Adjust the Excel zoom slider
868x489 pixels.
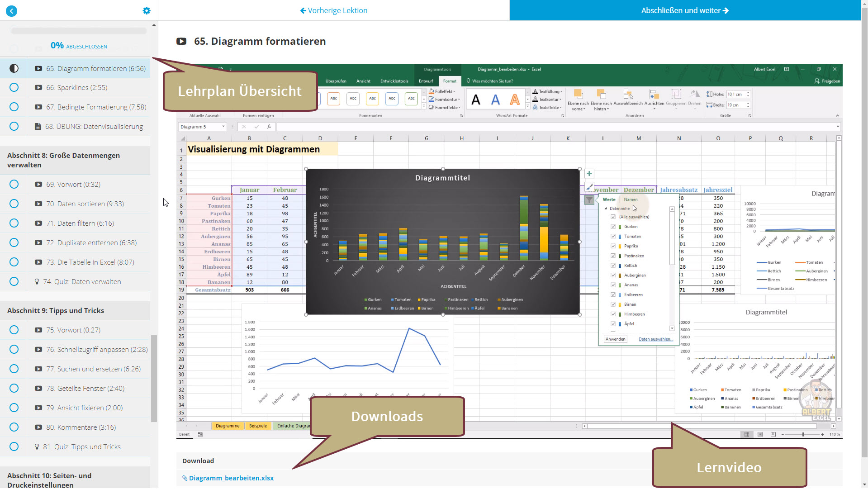pyautogui.click(x=803, y=434)
